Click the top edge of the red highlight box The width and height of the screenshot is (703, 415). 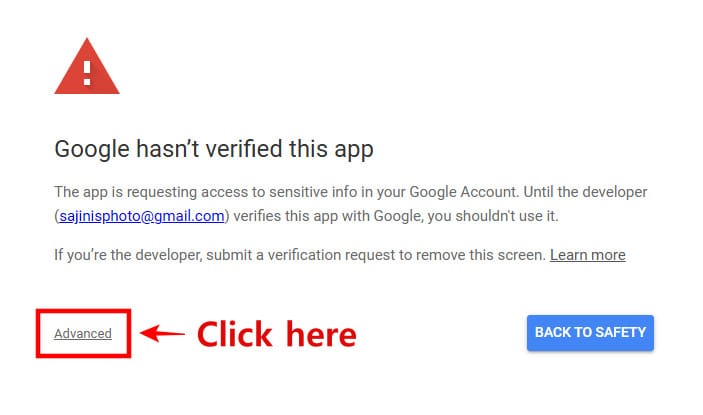(x=84, y=311)
